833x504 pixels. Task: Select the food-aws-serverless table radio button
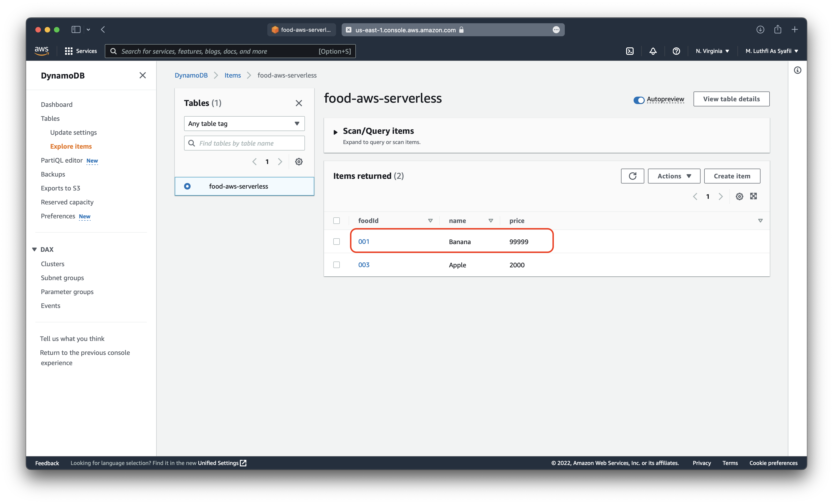coord(187,186)
